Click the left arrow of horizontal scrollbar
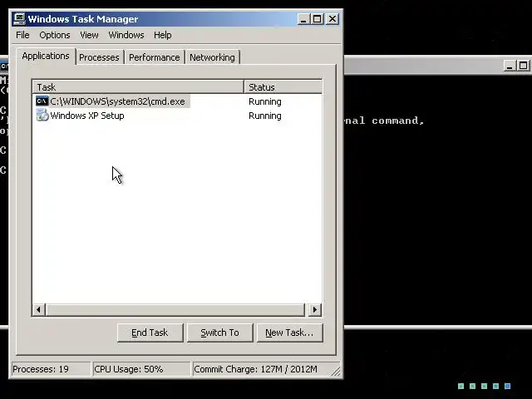Viewport: 532px width, 399px height. coord(39,309)
